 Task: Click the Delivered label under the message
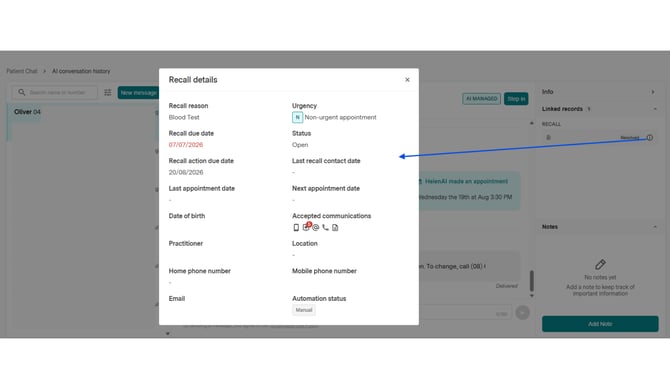[507, 286]
